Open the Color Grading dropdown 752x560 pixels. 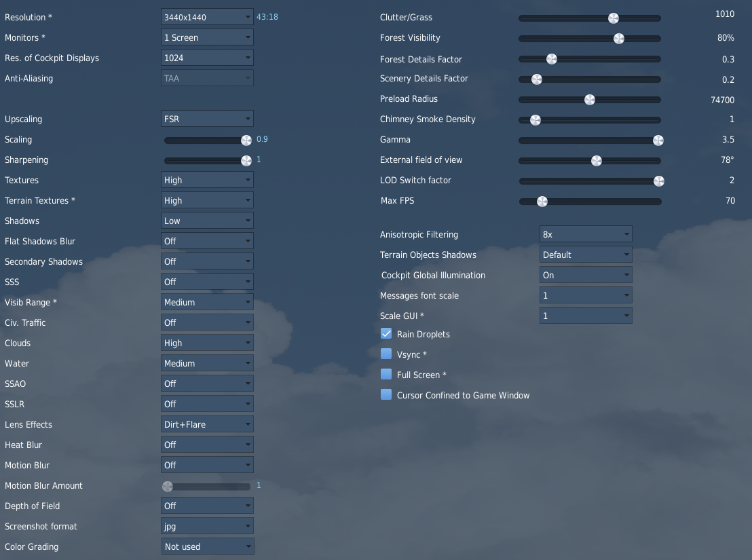208,546
